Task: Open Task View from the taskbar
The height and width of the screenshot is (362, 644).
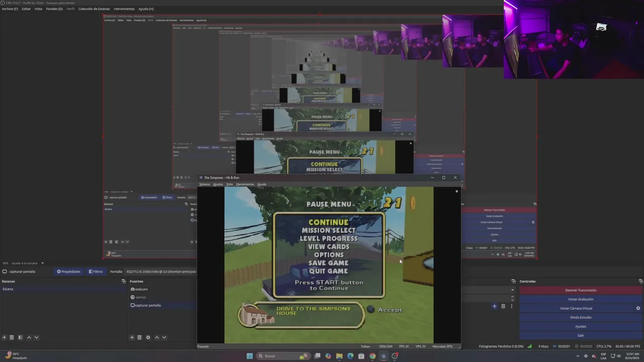Action: [317, 356]
